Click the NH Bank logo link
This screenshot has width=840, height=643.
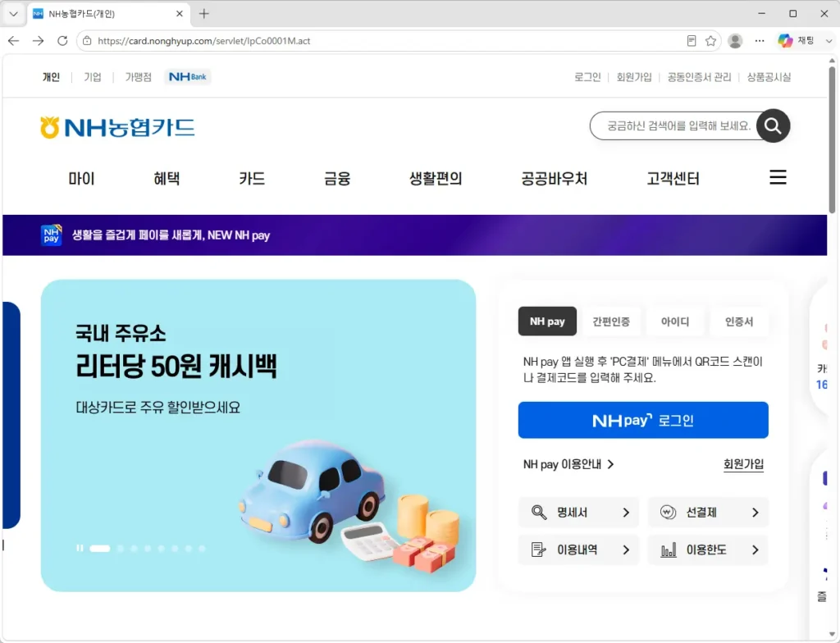pos(188,76)
